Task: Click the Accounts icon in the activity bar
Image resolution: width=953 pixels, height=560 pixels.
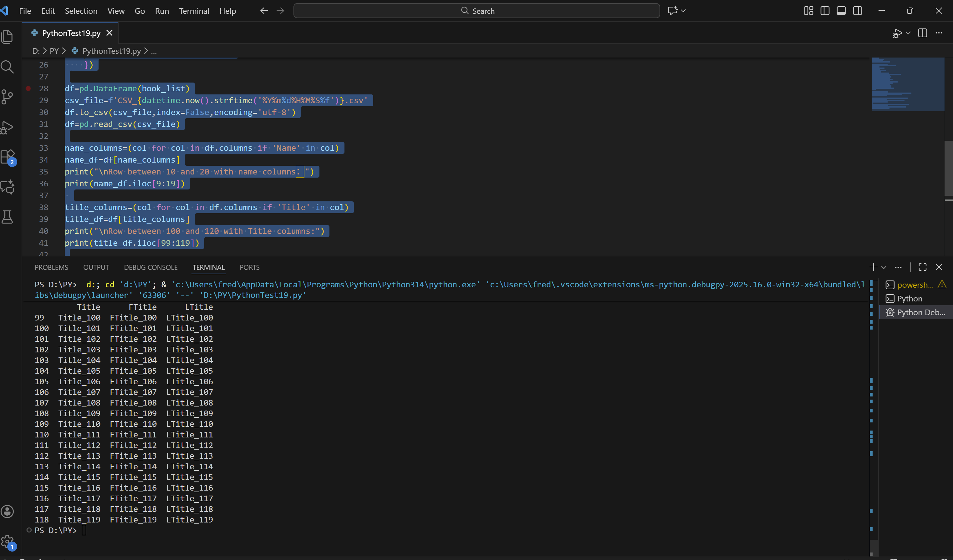Action: click(x=7, y=512)
